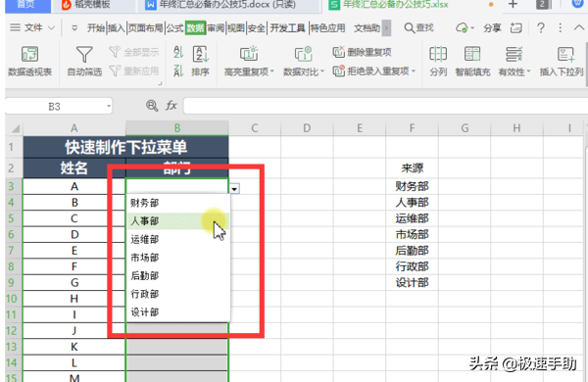Open the quick access toolbar dropdown
Viewport: 588px width, 382px height.
pos(74,27)
